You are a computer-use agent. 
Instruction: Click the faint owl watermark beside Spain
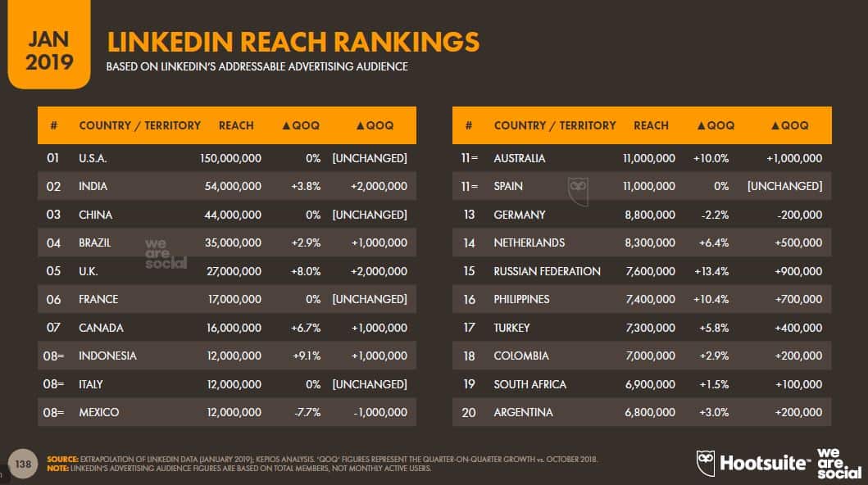click(579, 186)
